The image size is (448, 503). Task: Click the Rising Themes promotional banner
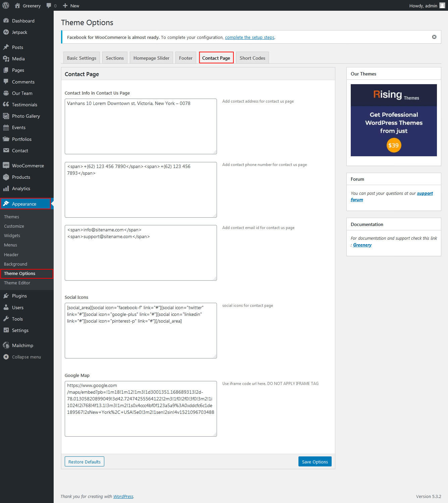point(393,120)
